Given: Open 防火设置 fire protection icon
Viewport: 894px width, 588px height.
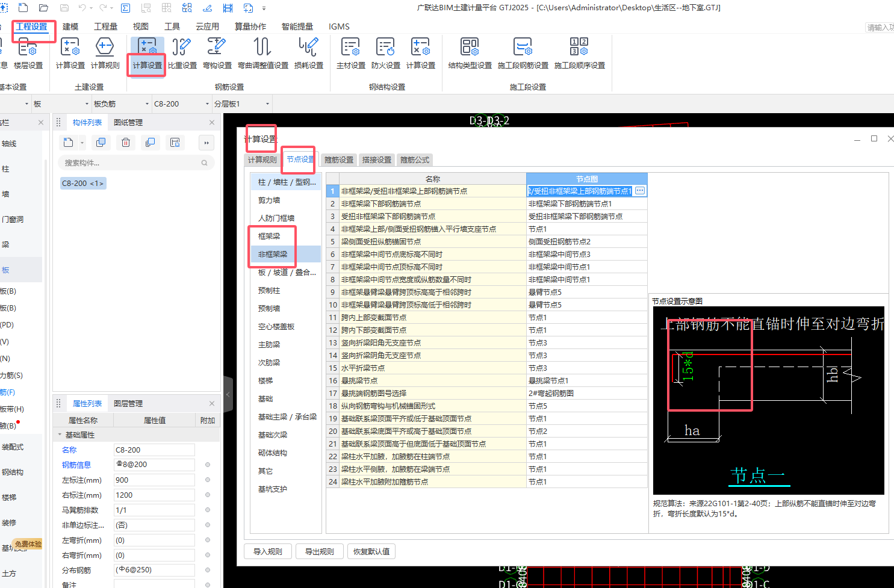Looking at the screenshot, I should coord(385,53).
